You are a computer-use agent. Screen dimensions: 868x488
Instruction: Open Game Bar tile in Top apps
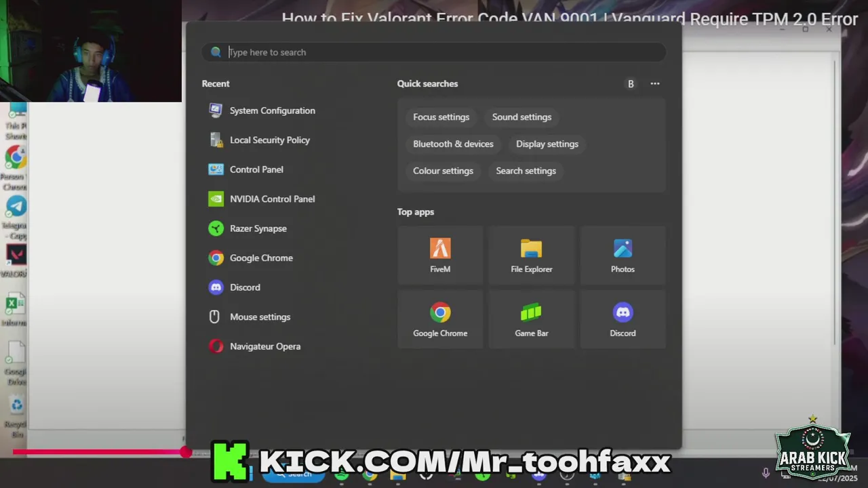tap(532, 319)
